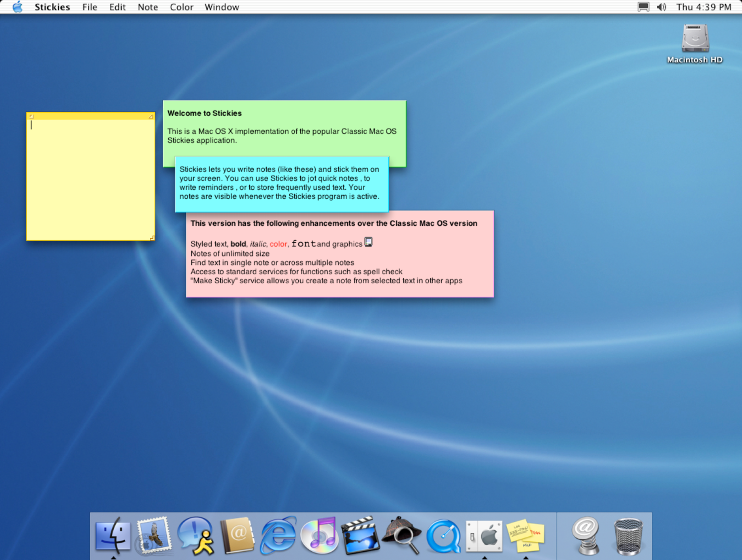
Task: Open iTunes in the Dock
Action: coord(319,536)
